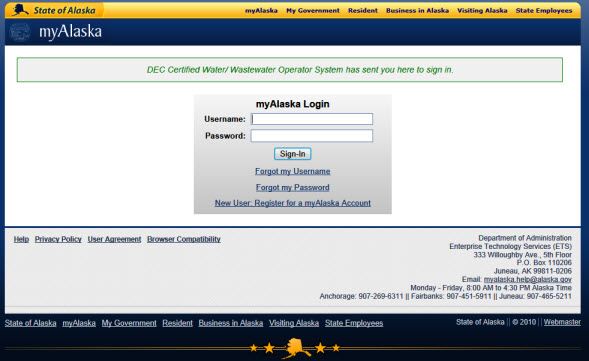Open the myAlaska top menu item

click(261, 11)
